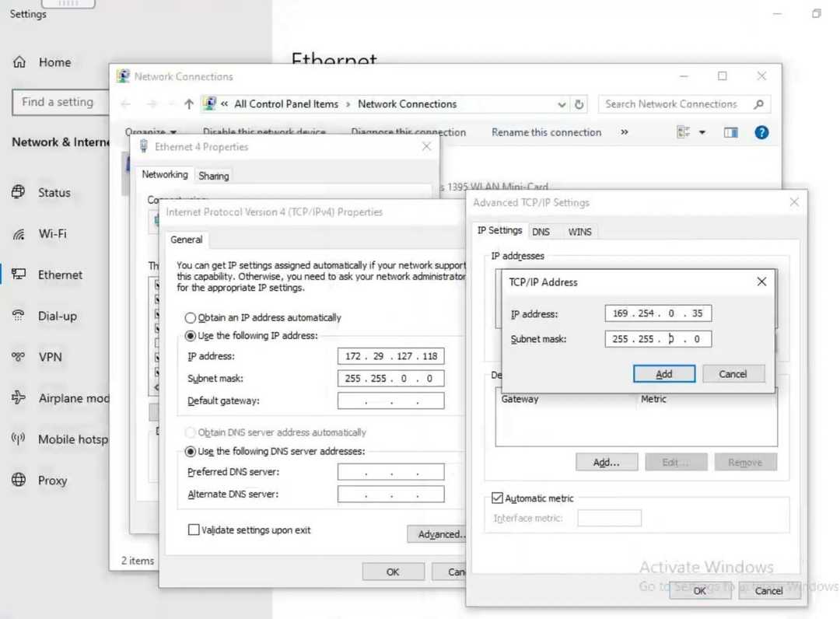This screenshot has height=619, width=840.
Task: Click the refresh icon beside address bar
Action: [579, 104]
